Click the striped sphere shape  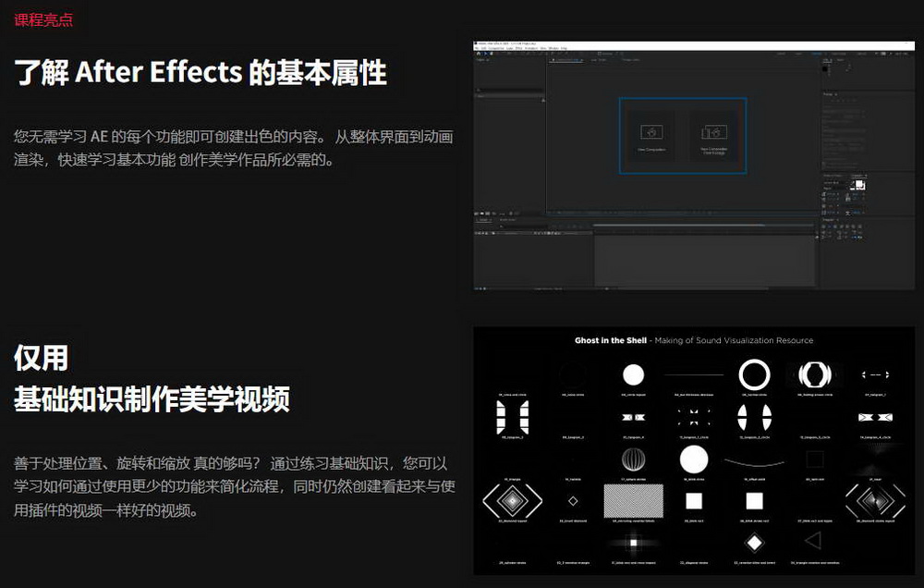[x=634, y=459]
